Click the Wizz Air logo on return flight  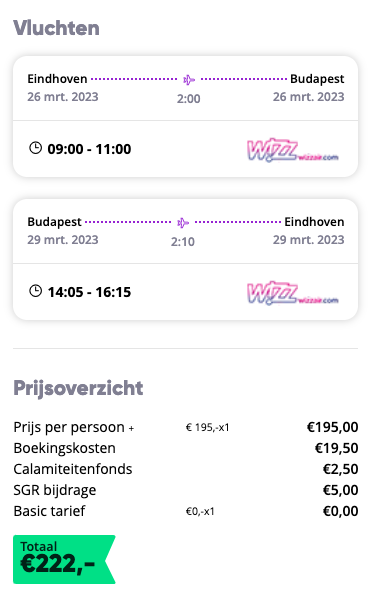pos(293,293)
